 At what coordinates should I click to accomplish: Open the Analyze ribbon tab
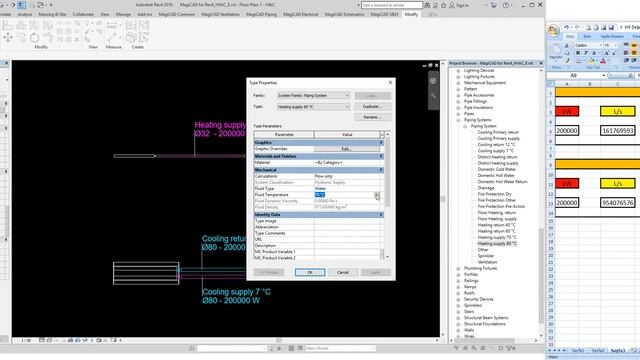tap(24, 14)
